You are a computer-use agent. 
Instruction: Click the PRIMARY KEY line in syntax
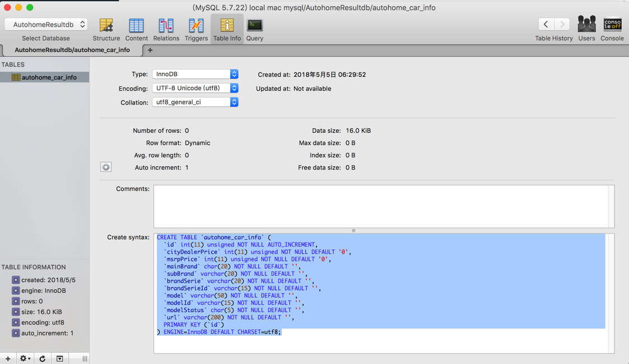[194, 325]
